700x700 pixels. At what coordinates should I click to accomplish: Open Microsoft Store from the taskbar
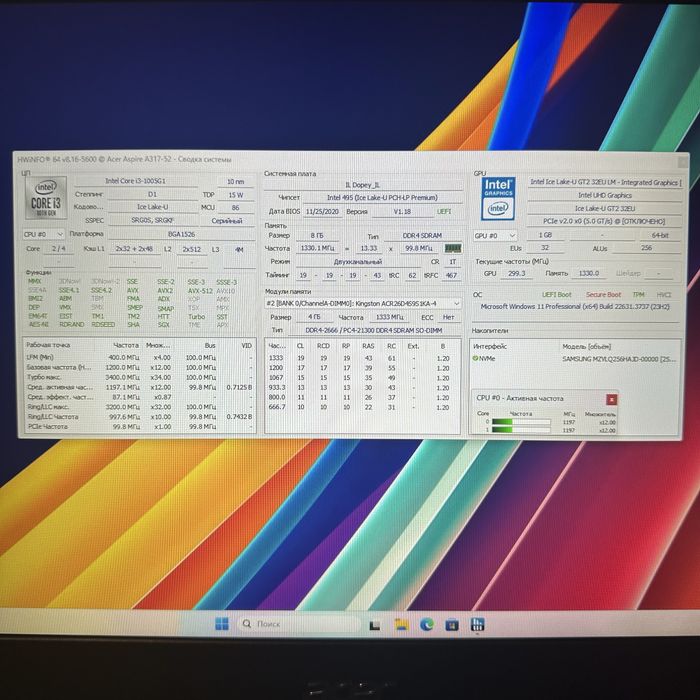click(452, 624)
